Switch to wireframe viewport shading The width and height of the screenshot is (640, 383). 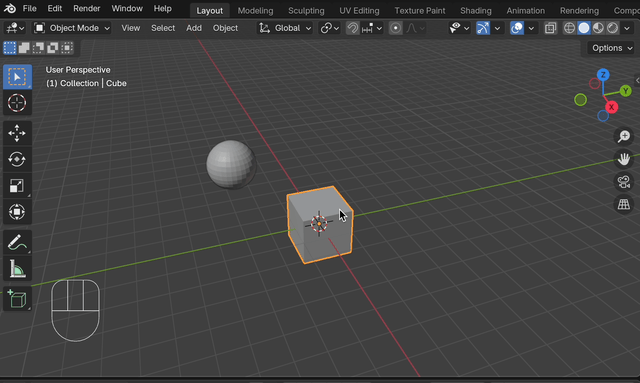(x=569, y=28)
